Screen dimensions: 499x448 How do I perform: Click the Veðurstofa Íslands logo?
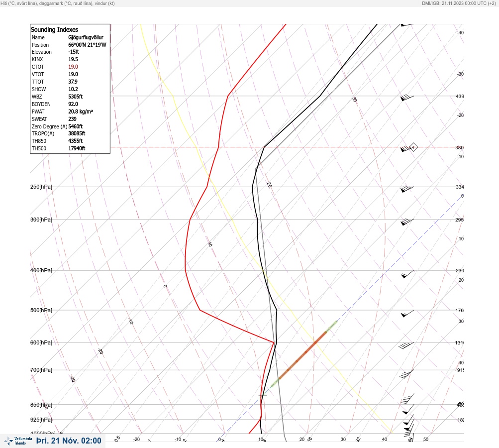[18, 441]
